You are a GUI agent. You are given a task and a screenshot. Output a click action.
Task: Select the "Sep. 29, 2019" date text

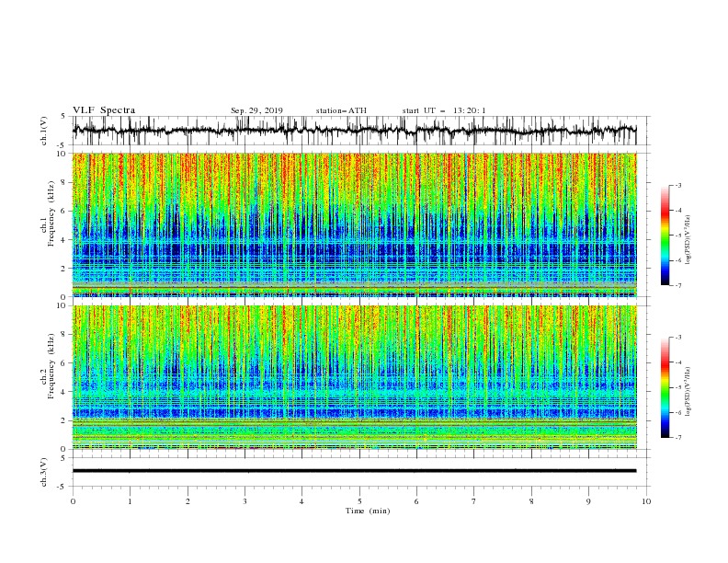point(256,110)
